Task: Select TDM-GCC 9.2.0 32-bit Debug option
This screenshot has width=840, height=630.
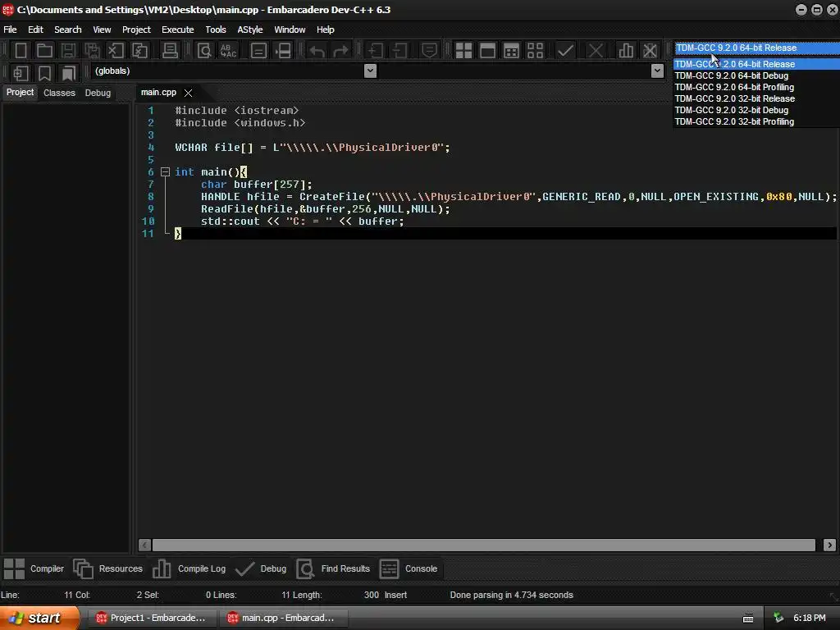Action: 756,111
